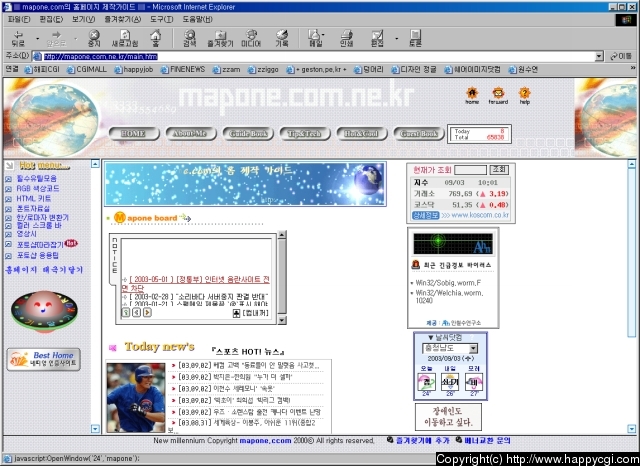The width and height of the screenshot is (640, 466).
Task: Click the cartoon UFO face image in the sidebar
Action: 44,311
